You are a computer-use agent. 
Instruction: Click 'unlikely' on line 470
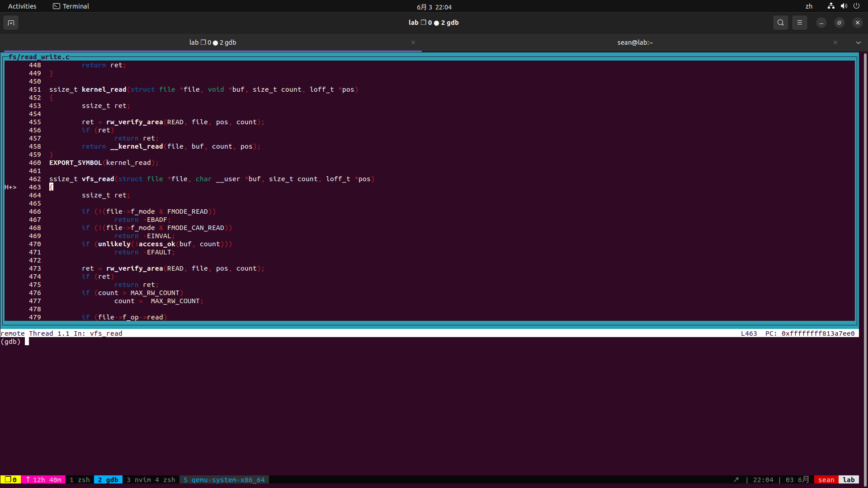click(x=114, y=244)
